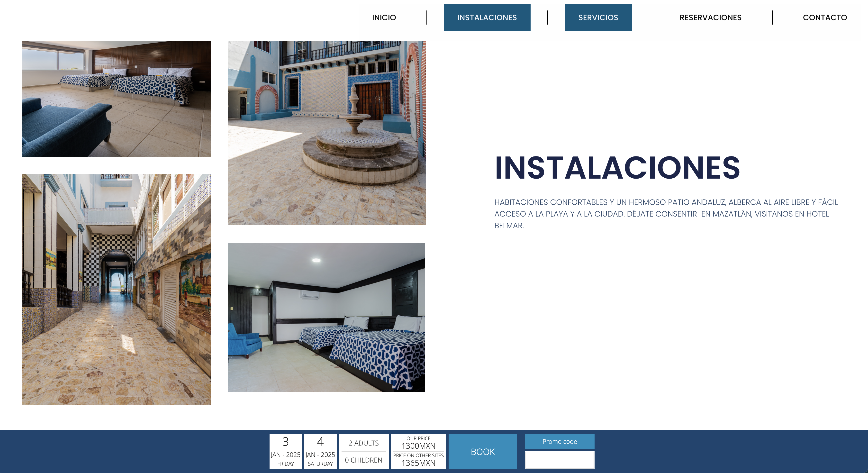Click the empty promo code input field
Screen dimensions: 868x473
tap(559, 460)
